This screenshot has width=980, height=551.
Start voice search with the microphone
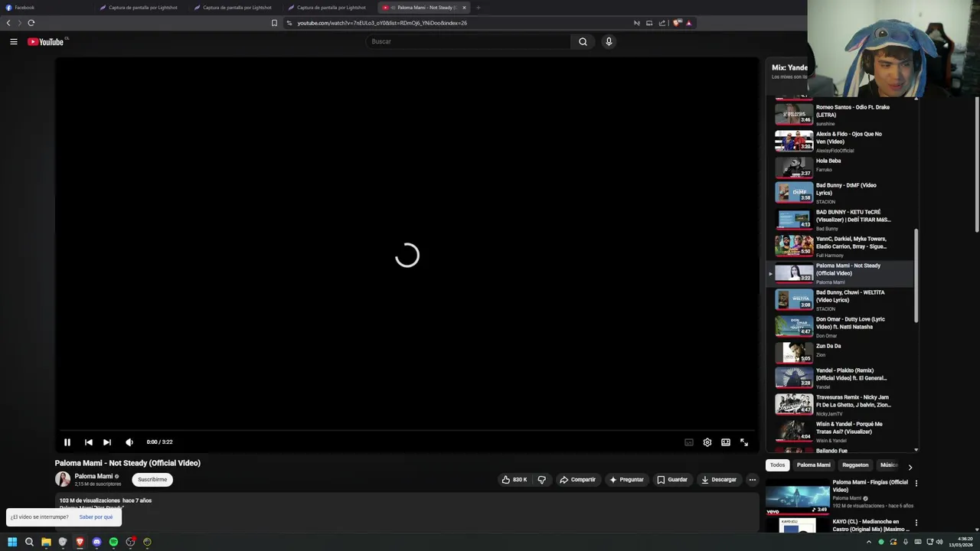pyautogui.click(x=609, y=41)
